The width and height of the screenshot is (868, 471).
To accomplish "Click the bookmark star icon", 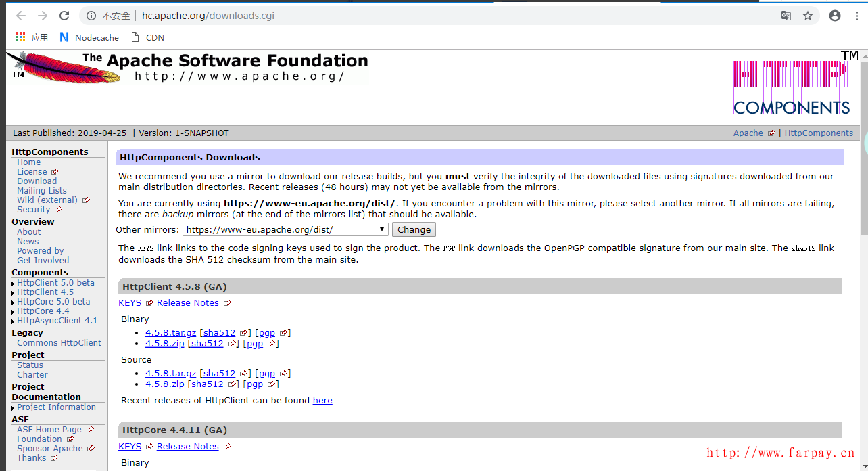I will [x=807, y=16].
